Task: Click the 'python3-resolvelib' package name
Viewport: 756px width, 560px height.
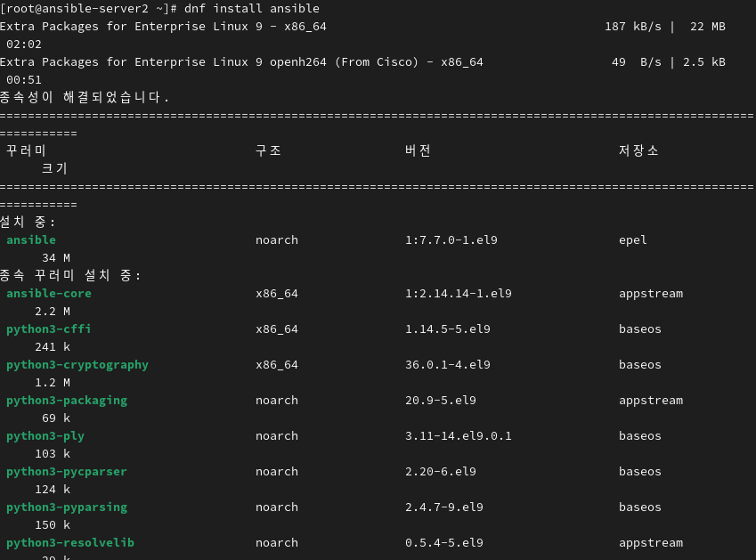Action: [x=70, y=543]
